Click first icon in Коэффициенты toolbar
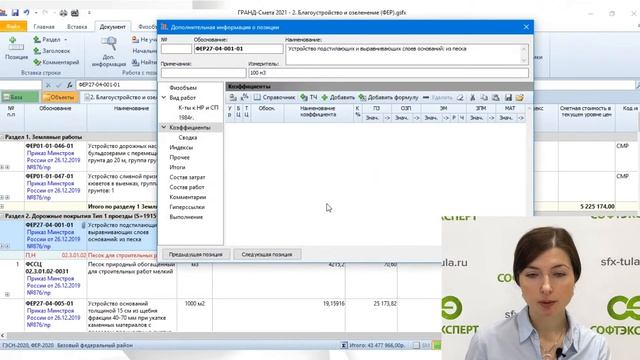Viewport: 640px width, 360px height. 233,98
